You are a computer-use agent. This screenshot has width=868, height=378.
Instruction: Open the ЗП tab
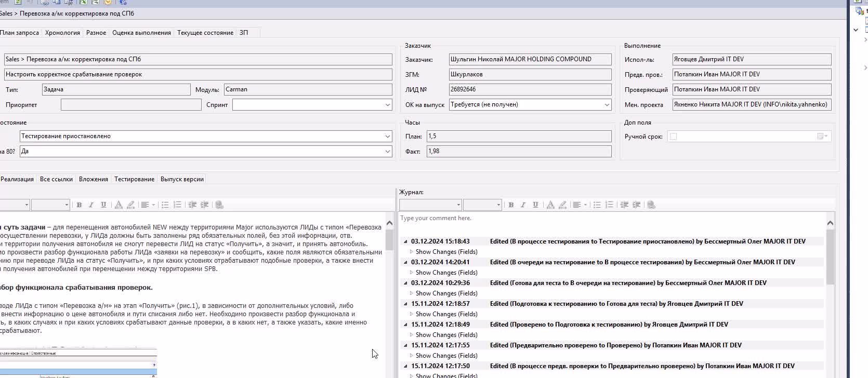(244, 33)
